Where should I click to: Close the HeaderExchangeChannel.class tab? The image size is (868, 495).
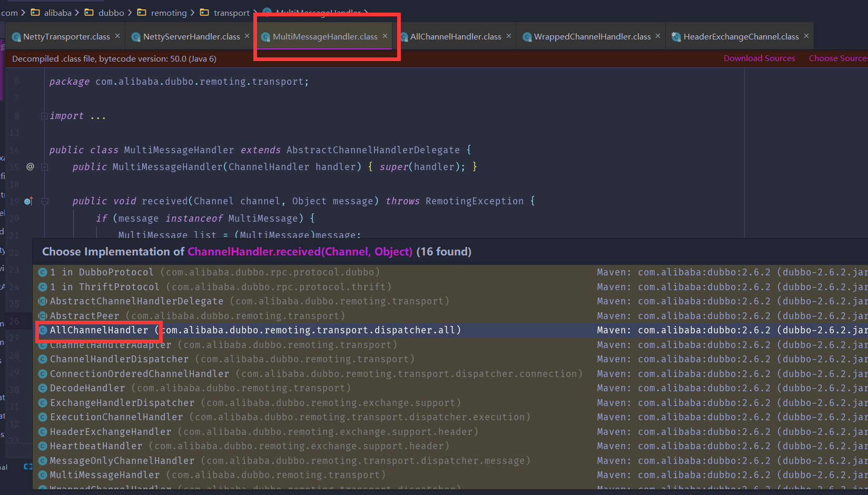[x=806, y=36]
